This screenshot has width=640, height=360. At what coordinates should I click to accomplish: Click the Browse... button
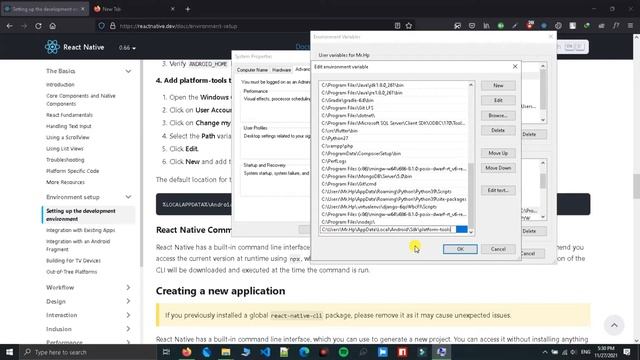point(498,116)
